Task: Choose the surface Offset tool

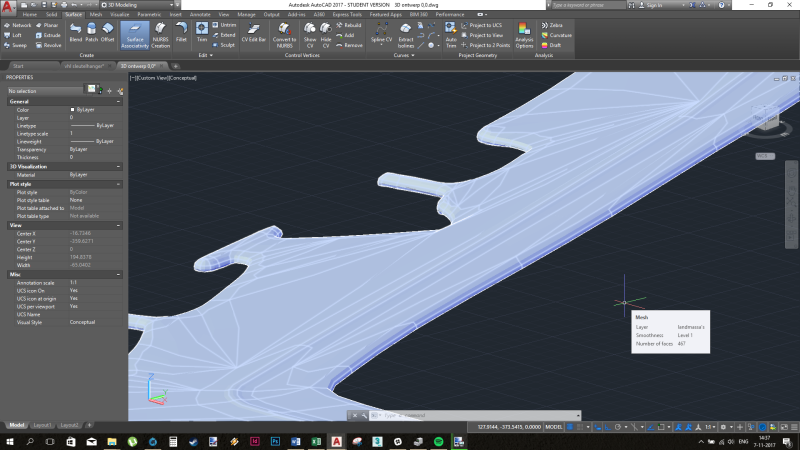Action: click(x=107, y=34)
